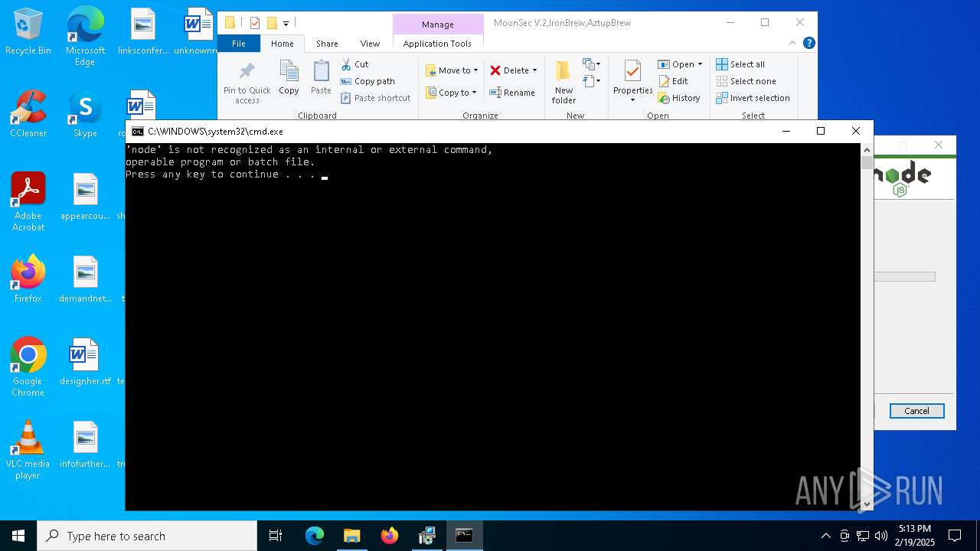The image size is (980, 551).
Task: Open Recycle Bin desktop icon
Action: tap(28, 31)
